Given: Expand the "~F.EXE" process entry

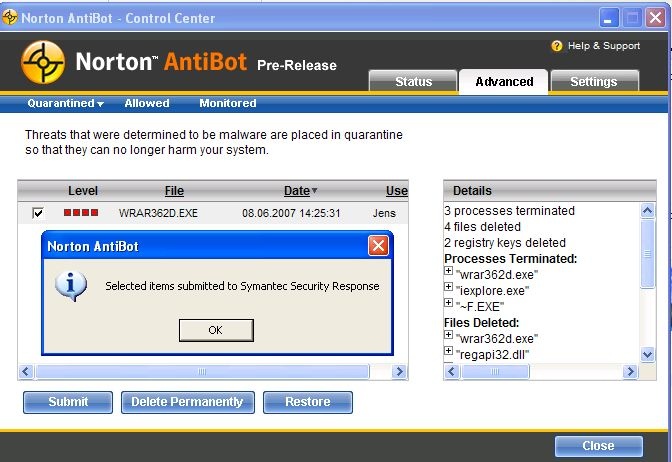Looking at the screenshot, I should (x=448, y=303).
